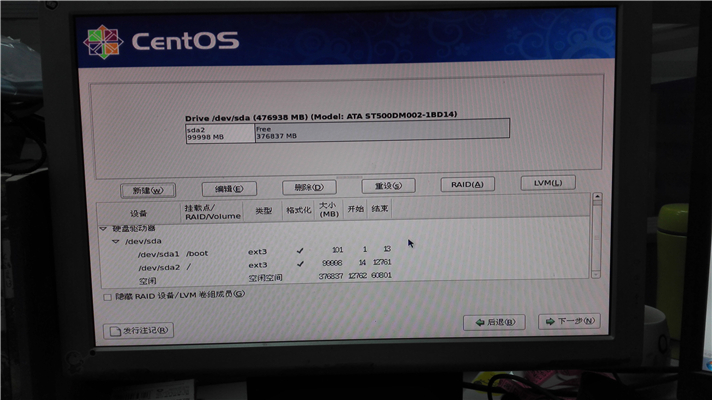
Task: Click the format checkmark for /dev/sda2
Action: click(300, 263)
